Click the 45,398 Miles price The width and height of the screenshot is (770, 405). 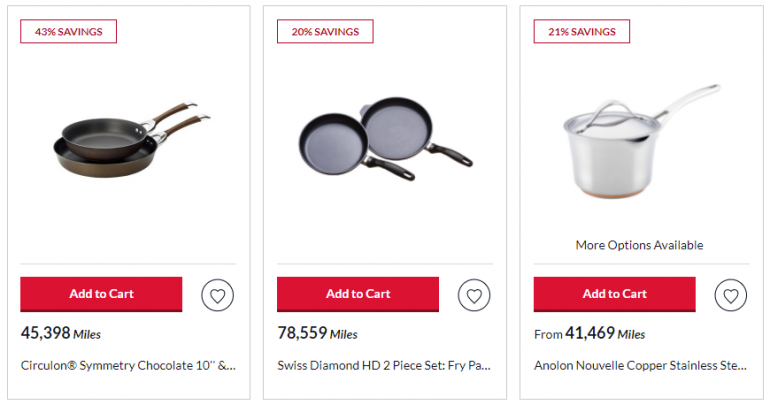(x=61, y=333)
